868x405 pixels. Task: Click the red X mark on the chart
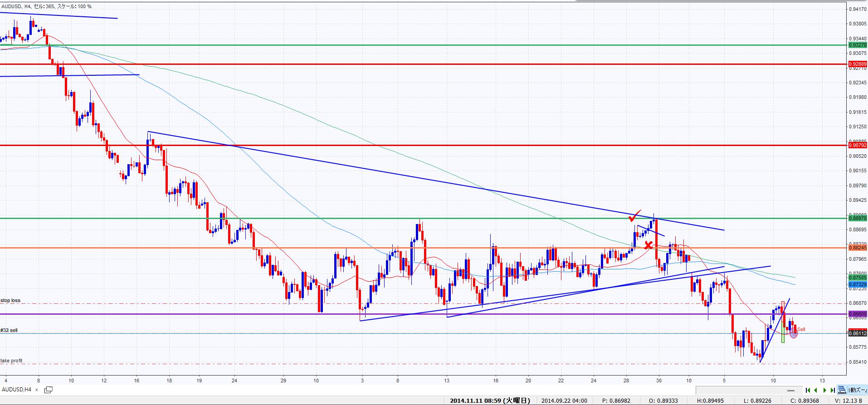click(649, 245)
